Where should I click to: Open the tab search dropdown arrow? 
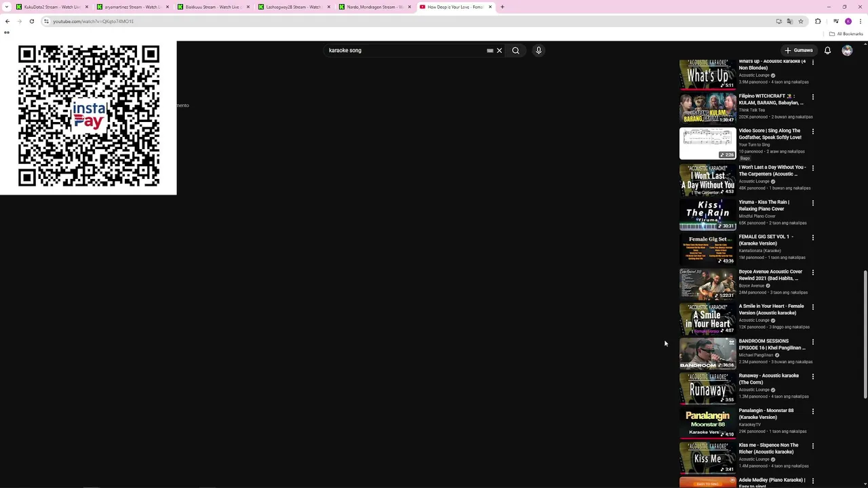(7, 7)
